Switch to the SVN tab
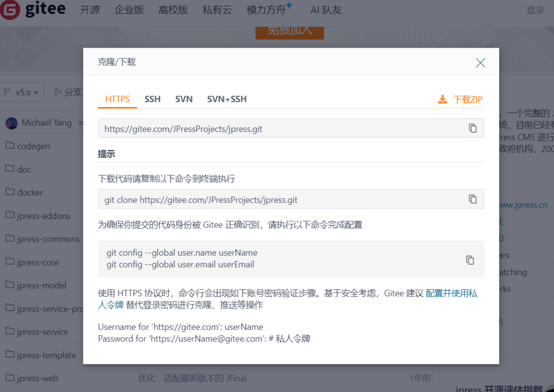Screen dimensions: 554x392 pyautogui.click(x=184, y=99)
